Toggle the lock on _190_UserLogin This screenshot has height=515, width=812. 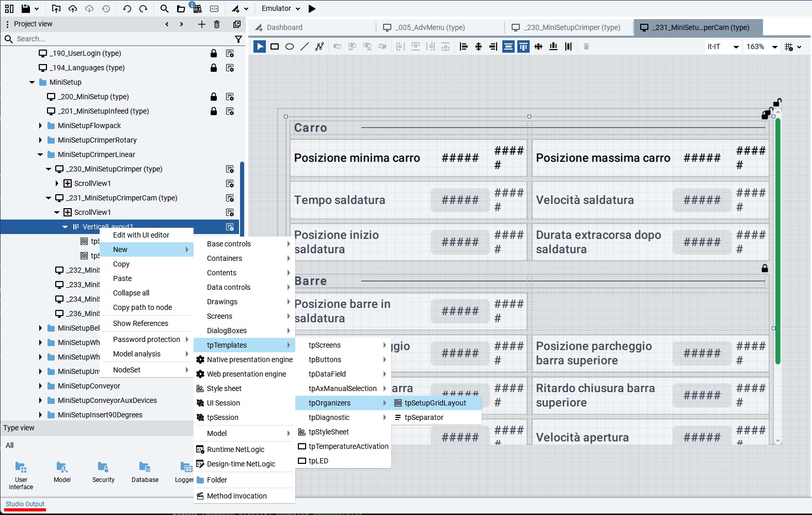[x=214, y=53]
